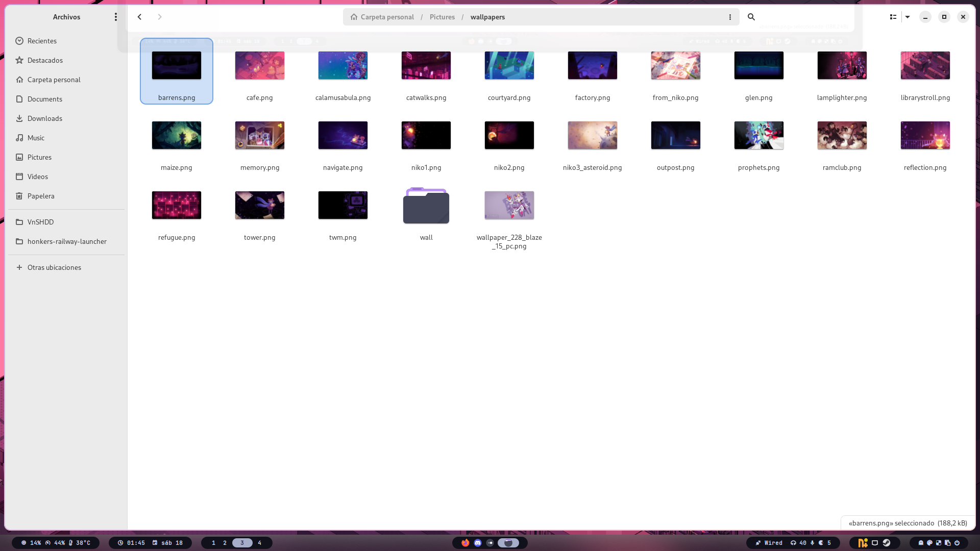Open the VnSHDD drive in sidebar
The height and width of the screenshot is (551, 980).
pyautogui.click(x=40, y=222)
